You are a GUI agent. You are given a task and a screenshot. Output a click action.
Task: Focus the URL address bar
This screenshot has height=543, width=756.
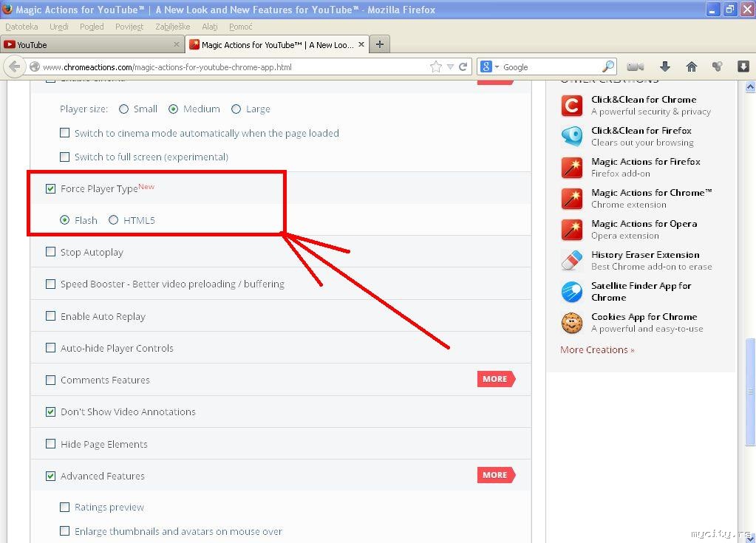click(234, 67)
